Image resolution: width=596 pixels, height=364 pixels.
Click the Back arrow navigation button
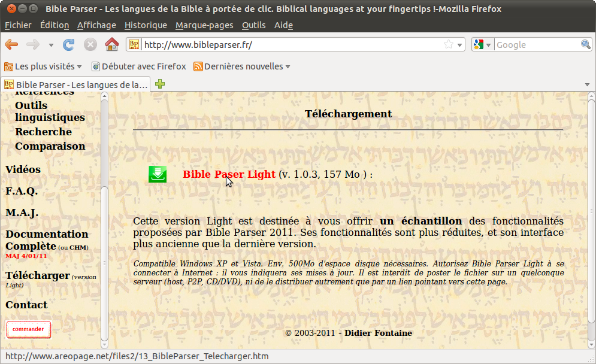[x=11, y=45]
